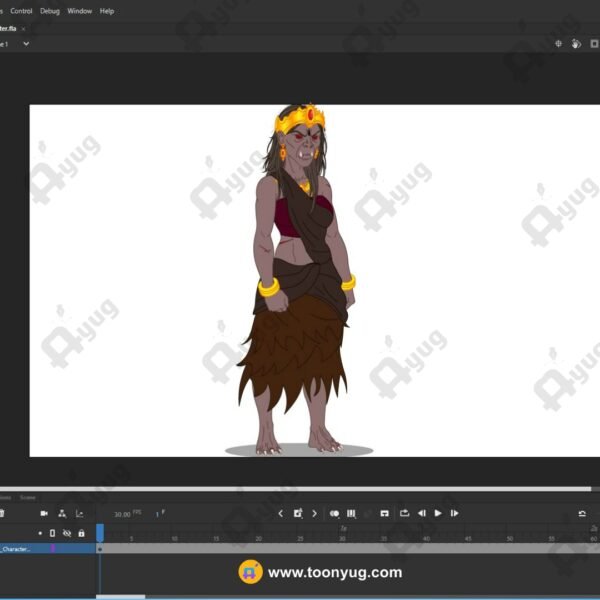
Task: Toggle clip content outside stage
Action: pyautogui.click(x=594, y=44)
